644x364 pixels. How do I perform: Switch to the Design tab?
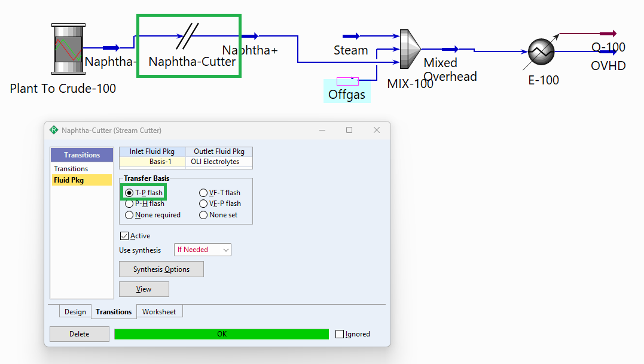pos(75,312)
